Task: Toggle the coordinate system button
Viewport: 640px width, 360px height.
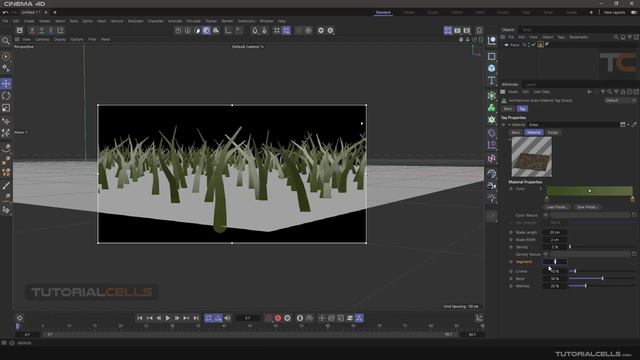Action: point(60,30)
